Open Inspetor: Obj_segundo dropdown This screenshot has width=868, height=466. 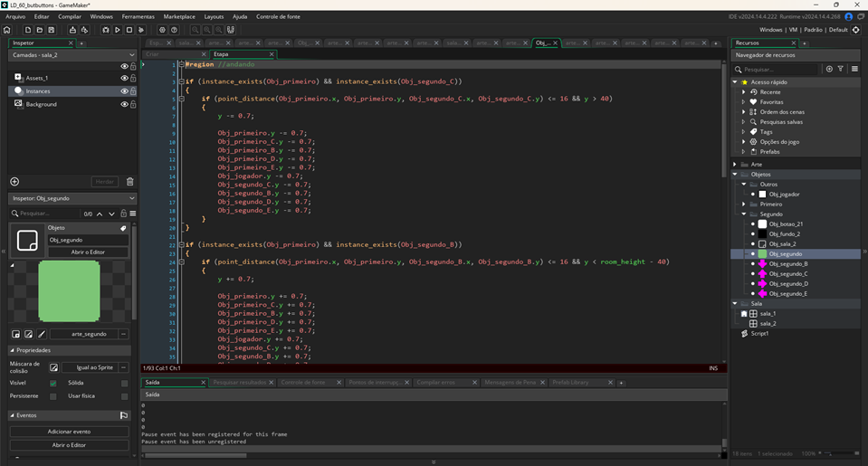pos(72,198)
